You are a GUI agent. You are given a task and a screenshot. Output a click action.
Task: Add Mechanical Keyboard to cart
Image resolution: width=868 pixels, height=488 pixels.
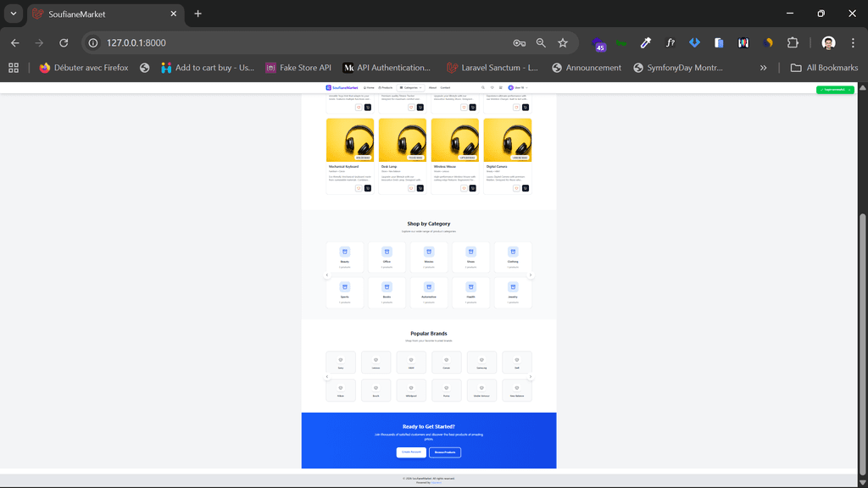point(368,188)
